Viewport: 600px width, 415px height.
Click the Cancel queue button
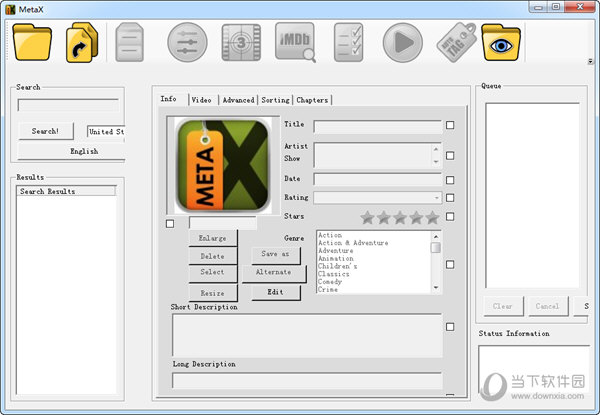(548, 306)
